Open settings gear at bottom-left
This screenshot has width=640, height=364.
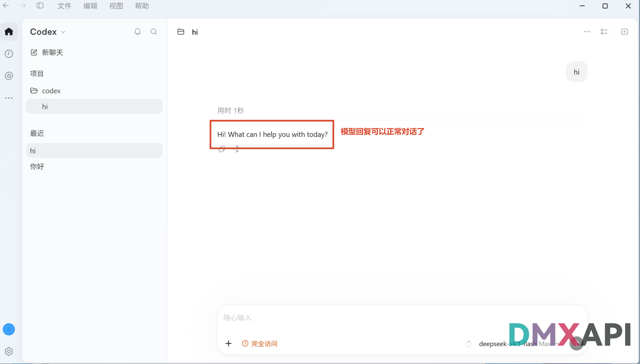9,351
